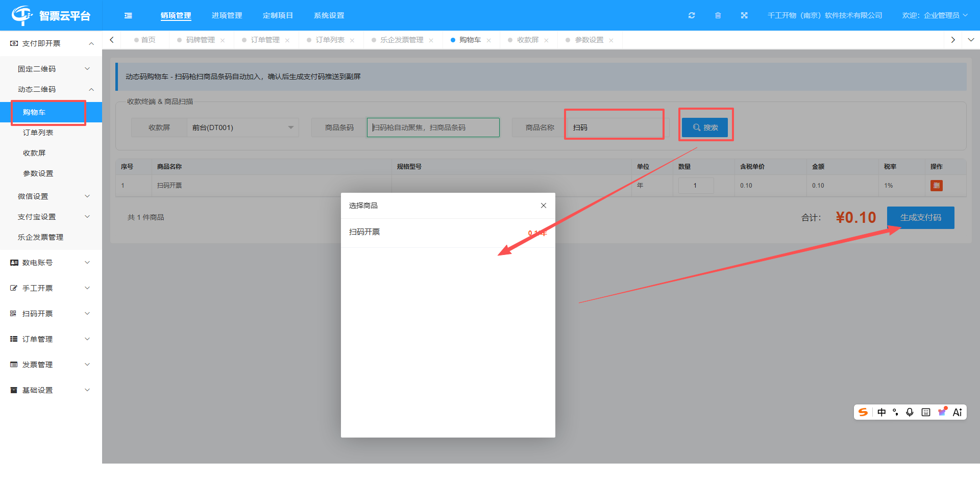Click the refresh icon in the header
This screenshot has width=980, height=486.
pos(692,16)
